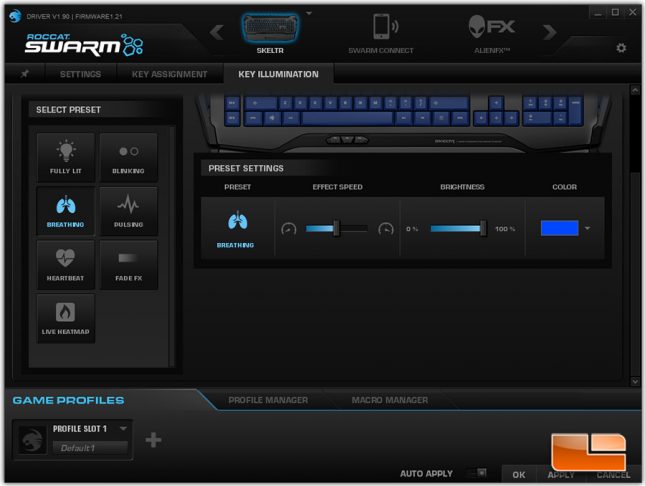Viewport: 645px width, 486px height.
Task: Add a new profile with plus icon
Action: pos(153,440)
